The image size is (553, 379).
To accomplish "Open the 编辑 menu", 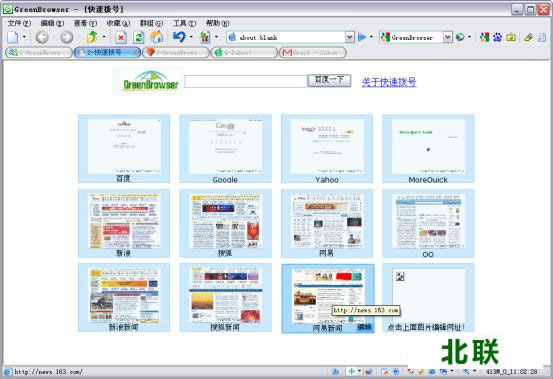I will pos(52,23).
